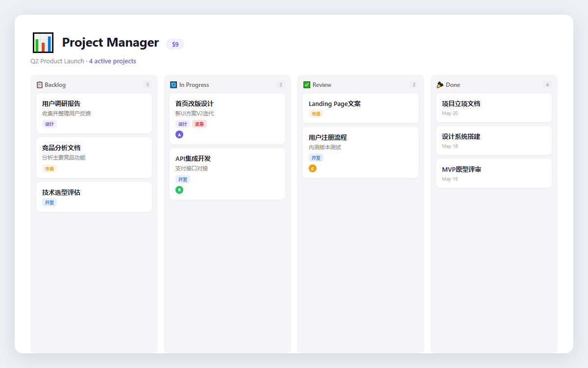Click the In Progress count badge 2

click(281, 85)
